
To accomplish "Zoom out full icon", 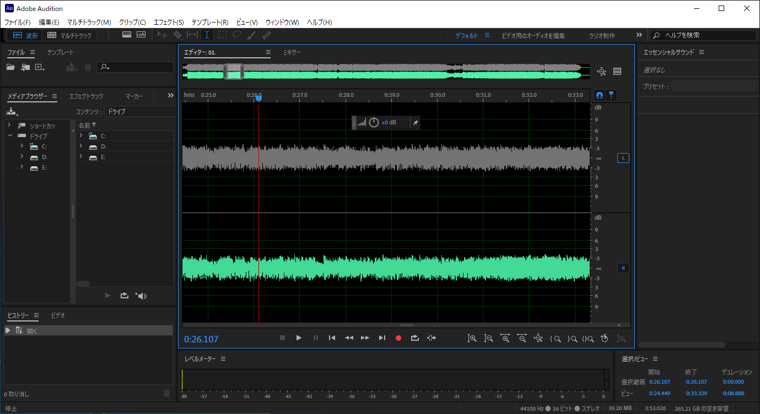I will pyautogui.click(x=538, y=338).
